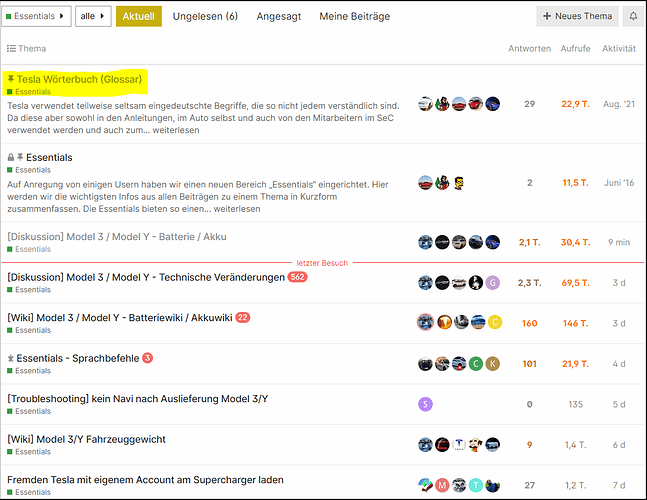Create a new topic with Neues Thema
647x500 pixels.
[x=577, y=16]
